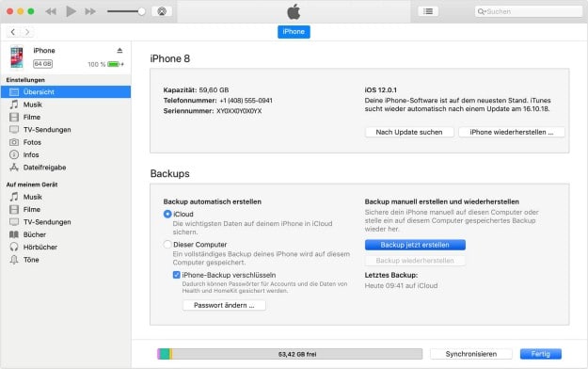Go forward with the right chevron
This screenshot has height=369, width=588.
point(27,32)
